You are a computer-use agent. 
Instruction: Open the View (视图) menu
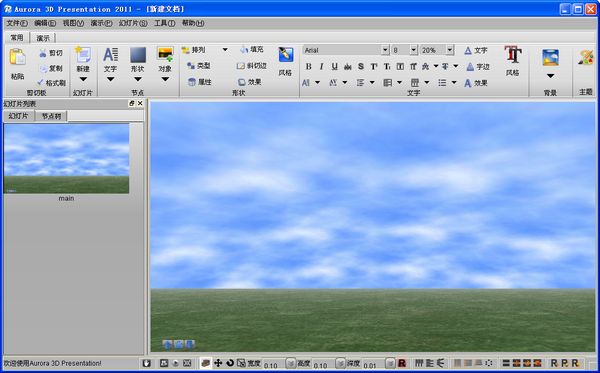[73, 23]
